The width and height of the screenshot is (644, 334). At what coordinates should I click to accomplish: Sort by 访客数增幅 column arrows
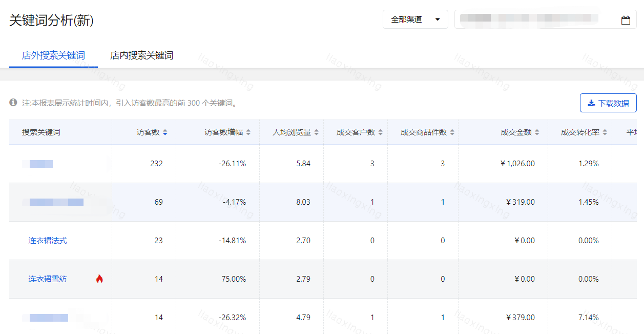click(248, 132)
